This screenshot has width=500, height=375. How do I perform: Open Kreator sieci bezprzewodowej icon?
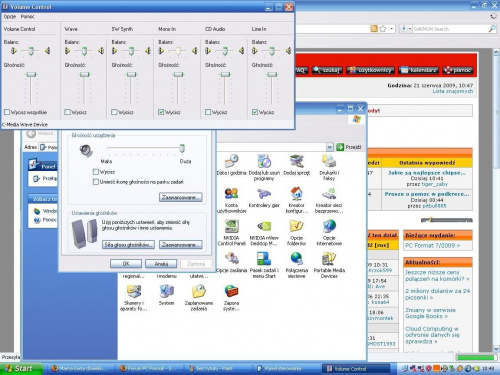[x=329, y=194]
